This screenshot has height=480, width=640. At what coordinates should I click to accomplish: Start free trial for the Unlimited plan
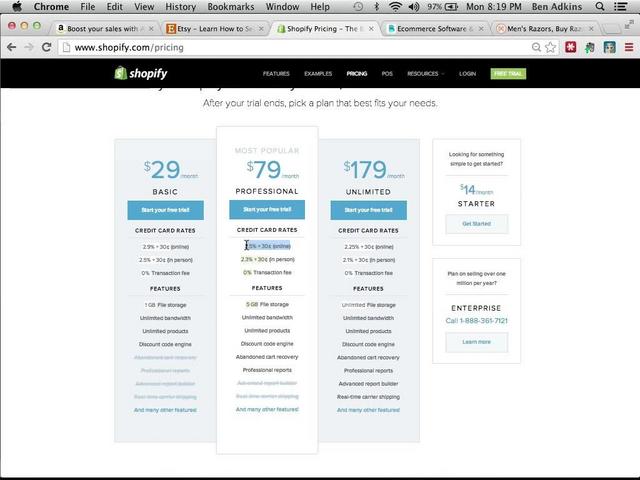[369, 210]
